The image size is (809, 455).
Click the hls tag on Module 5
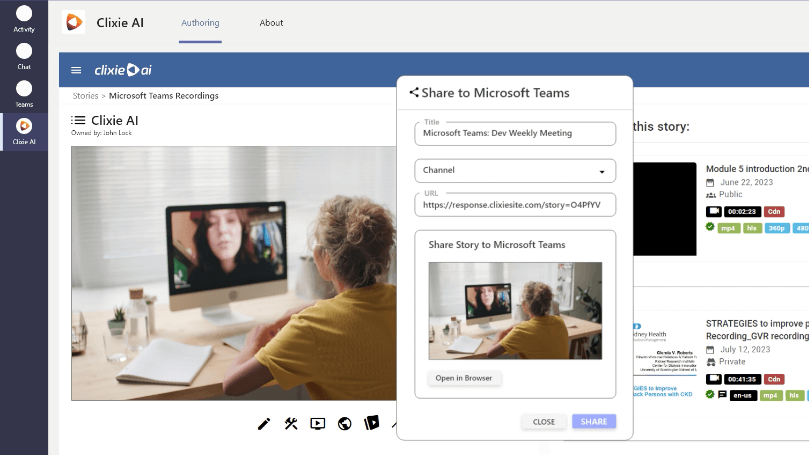(752, 228)
